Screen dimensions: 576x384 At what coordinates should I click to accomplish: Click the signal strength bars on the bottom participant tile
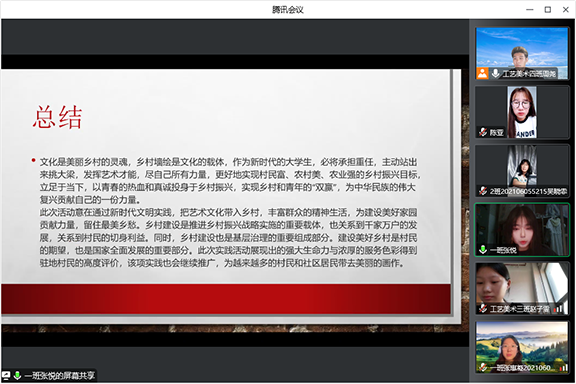tap(563, 367)
